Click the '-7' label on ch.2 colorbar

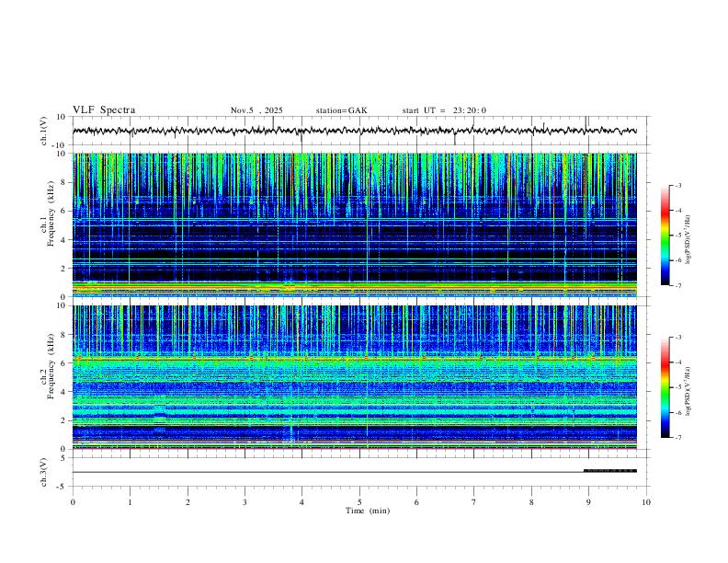point(677,438)
